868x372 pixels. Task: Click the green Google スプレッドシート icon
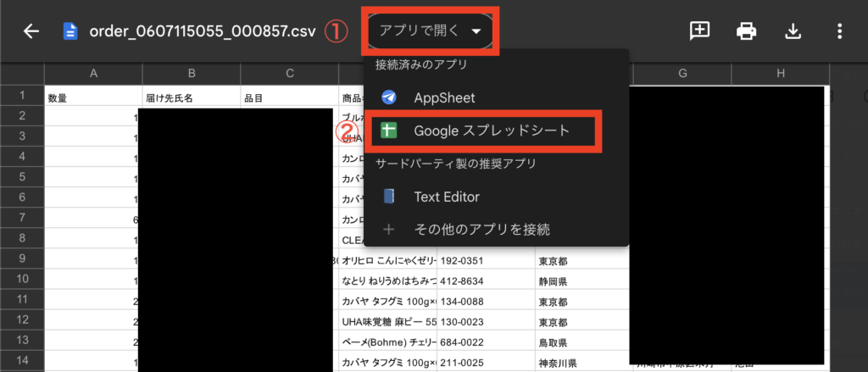[x=388, y=130]
